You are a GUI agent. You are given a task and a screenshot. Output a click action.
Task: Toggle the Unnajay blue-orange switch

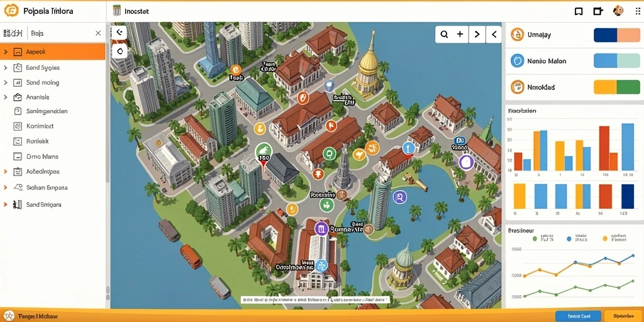[617, 35]
